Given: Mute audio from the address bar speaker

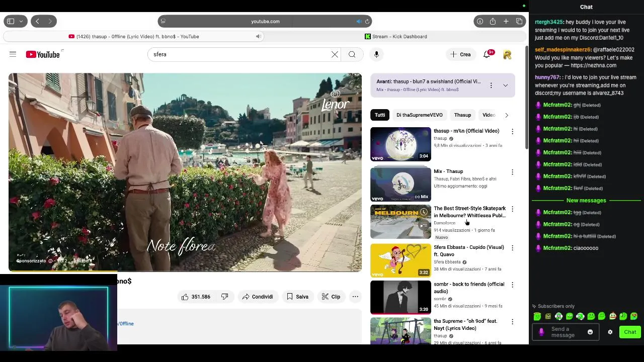Looking at the screenshot, I should (x=359, y=22).
